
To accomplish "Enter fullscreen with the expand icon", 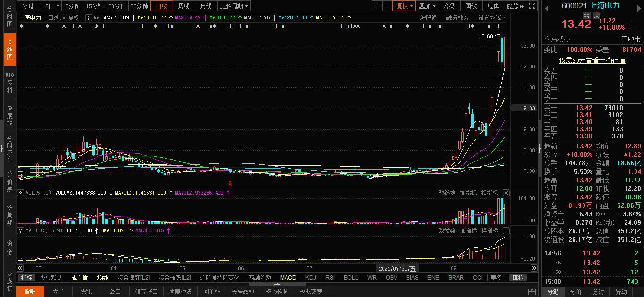I will coord(532,6).
